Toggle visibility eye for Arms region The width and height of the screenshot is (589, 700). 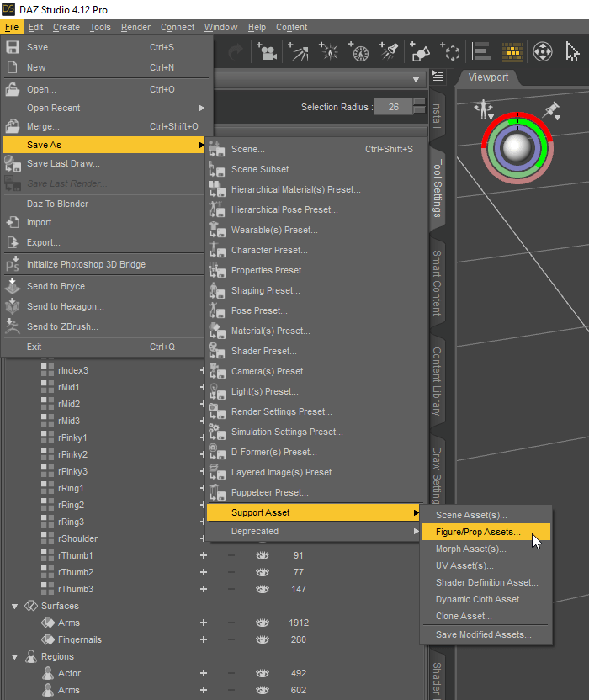pyautogui.click(x=263, y=690)
